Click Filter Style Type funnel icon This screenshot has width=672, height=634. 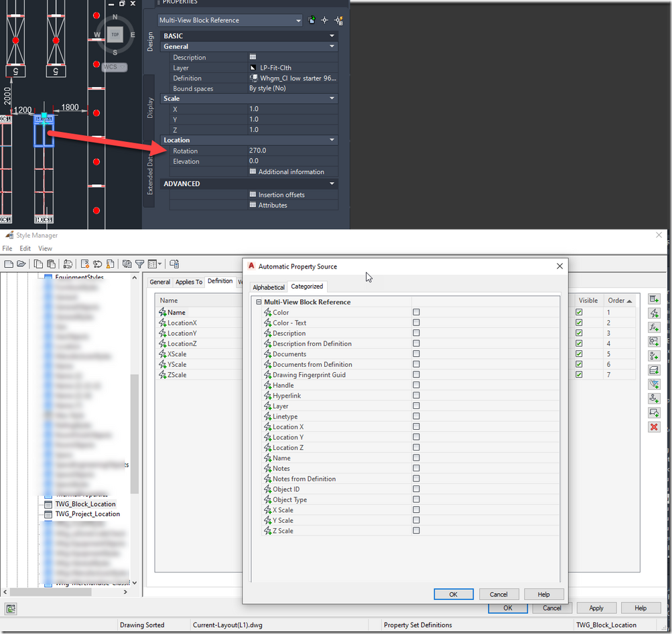pyautogui.click(x=139, y=264)
